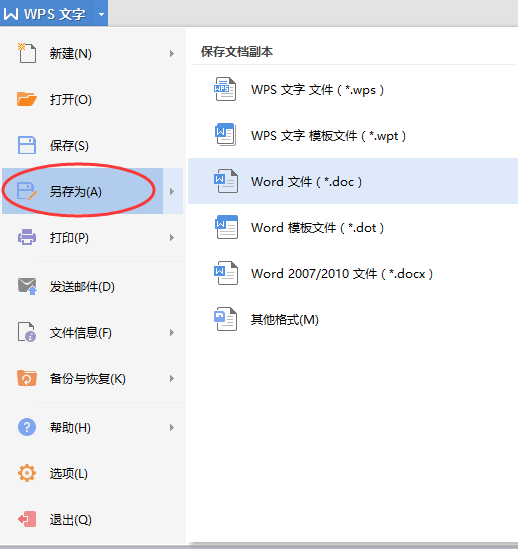
Task: Expand the 文件信息(F) submenu arrow
Action: 172,333
